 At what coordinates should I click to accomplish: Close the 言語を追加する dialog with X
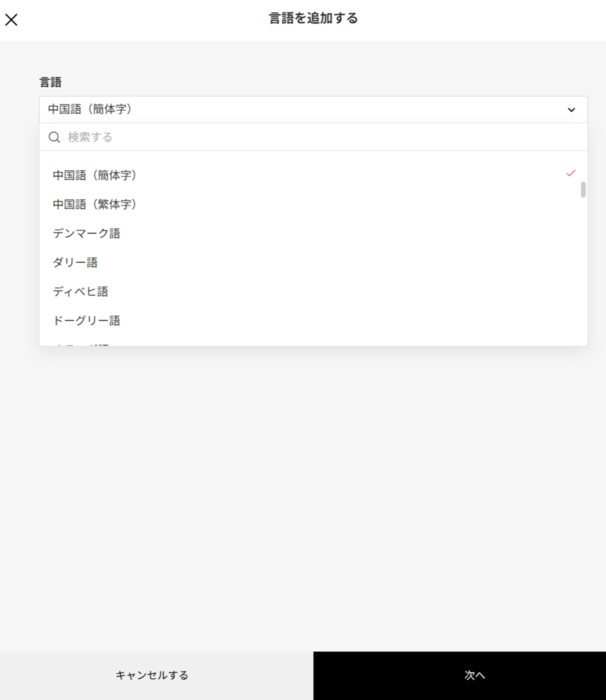point(11,20)
